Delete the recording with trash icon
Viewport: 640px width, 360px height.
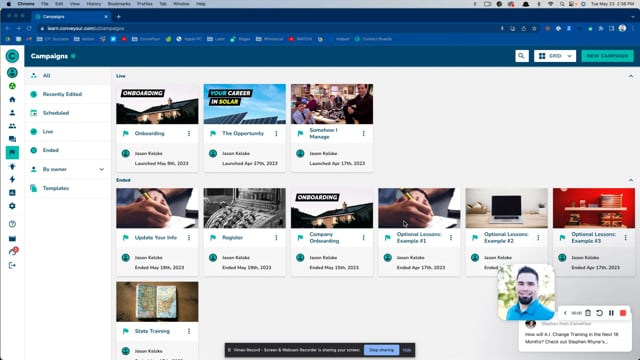588,313
